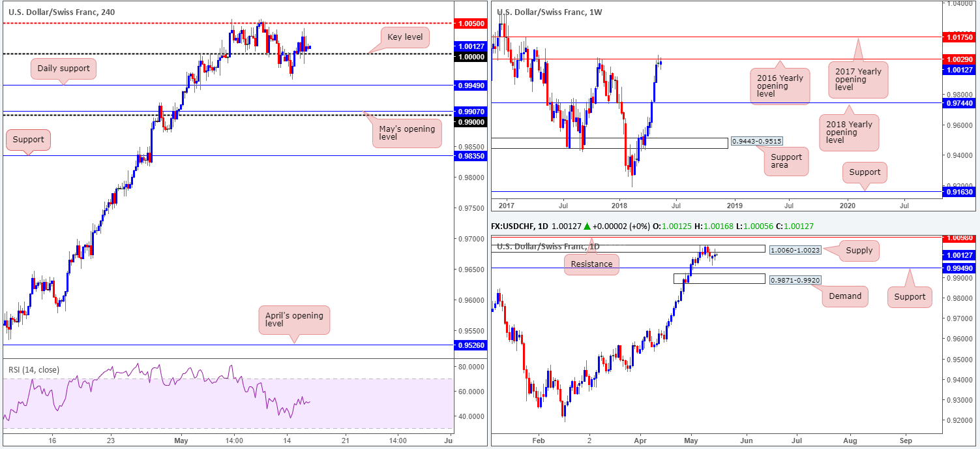Viewport: 980px width, 449px height.
Task: Click the 0.99000 black price label
Action: click(x=470, y=122)
